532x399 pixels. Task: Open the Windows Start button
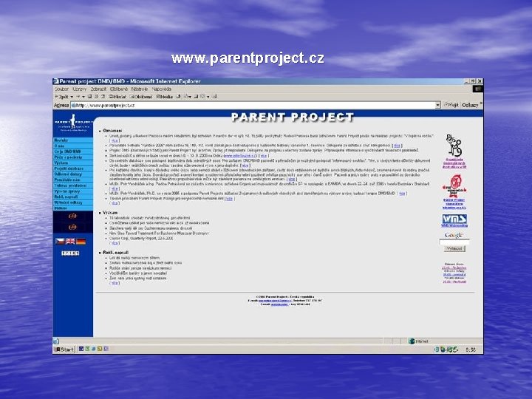click(64, 349)
